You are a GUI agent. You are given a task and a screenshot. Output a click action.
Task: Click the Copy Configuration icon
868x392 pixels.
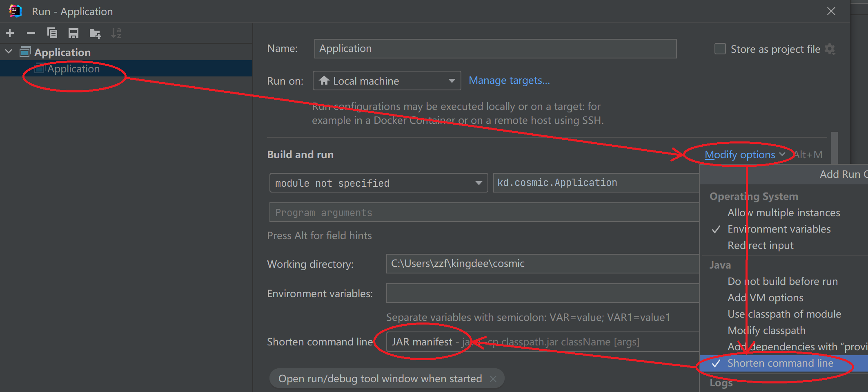point(52,33)
